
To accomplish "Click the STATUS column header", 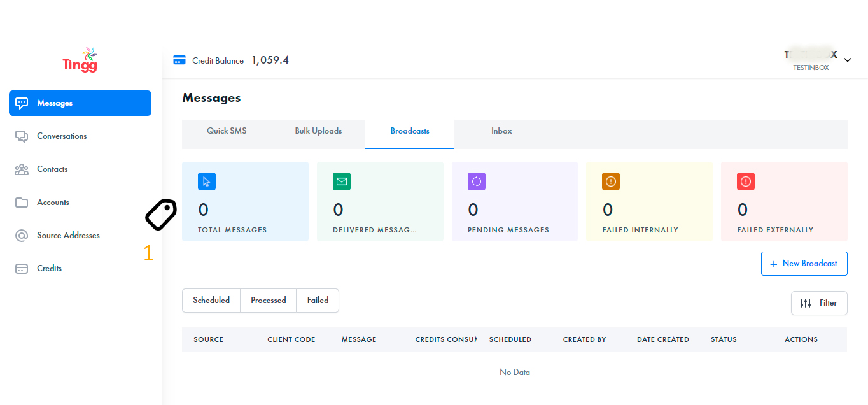I will (x=724, y=339).
